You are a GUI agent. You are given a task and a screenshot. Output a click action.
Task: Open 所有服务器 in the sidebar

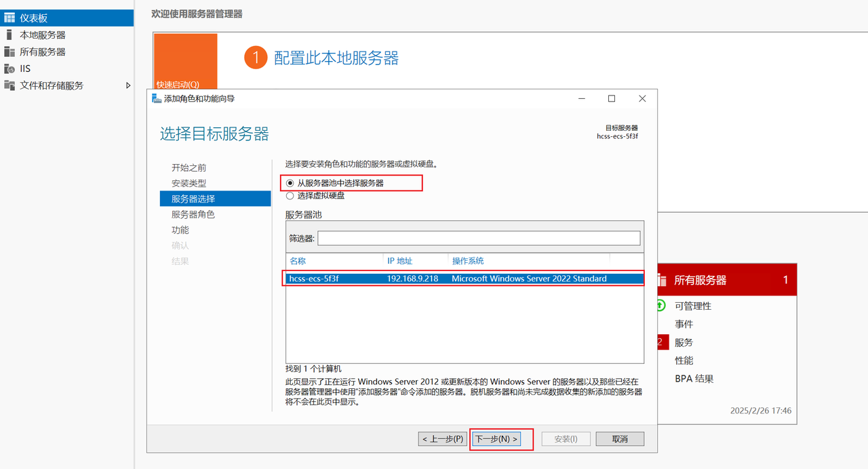43,52
